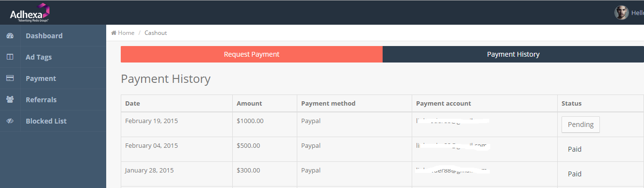The width and height of the screenshot is (644, 188).
Task: Click the Blocked List eye icon
Action: (x=10, y=121)
